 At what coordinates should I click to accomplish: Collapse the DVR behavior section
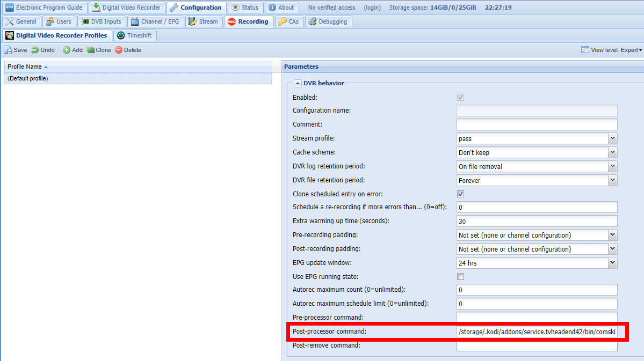point(298,83)
